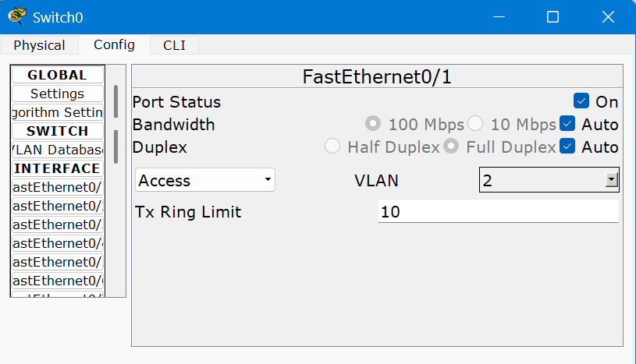Minimize the Switch0 window
636x364 pixels.
coord(497,16)
